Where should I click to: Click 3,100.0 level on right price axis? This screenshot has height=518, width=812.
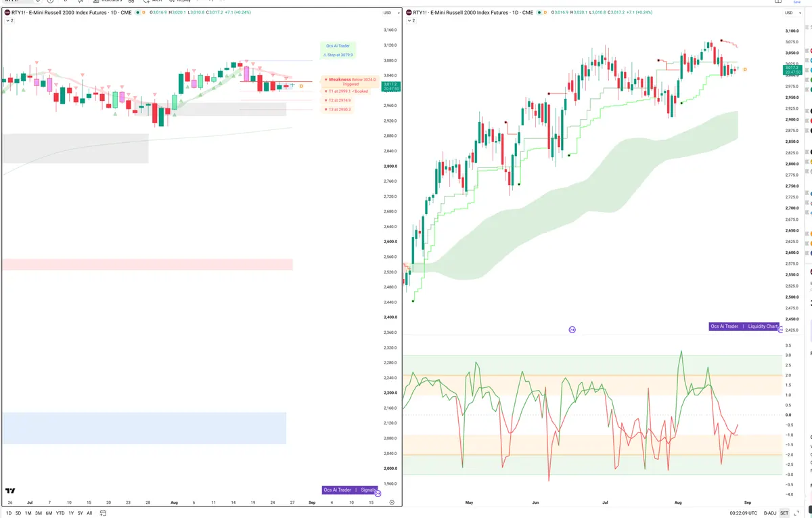792,31
